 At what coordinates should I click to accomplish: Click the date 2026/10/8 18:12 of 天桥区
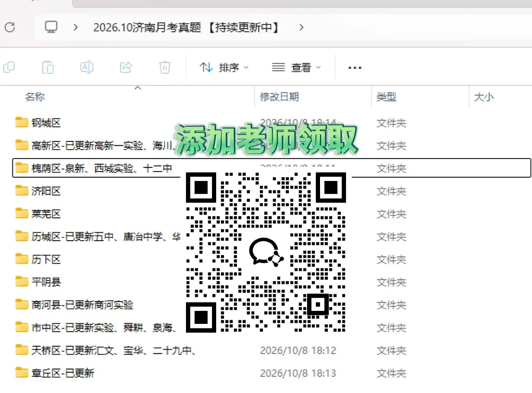tap(298, 350)
